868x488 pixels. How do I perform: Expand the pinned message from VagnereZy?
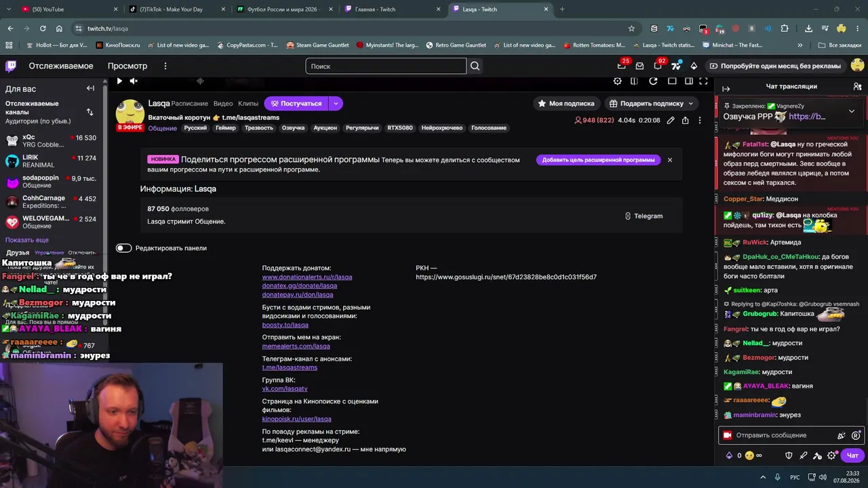click(852, 111)
